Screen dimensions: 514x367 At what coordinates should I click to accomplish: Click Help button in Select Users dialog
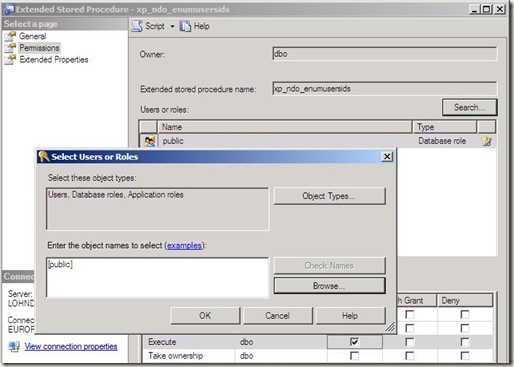pos(350,316)
